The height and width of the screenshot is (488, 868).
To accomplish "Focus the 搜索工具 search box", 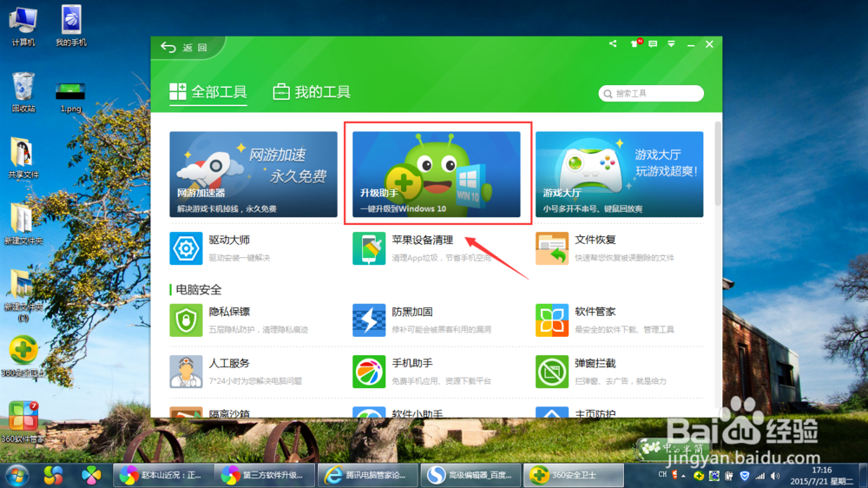I will [651, 94].
